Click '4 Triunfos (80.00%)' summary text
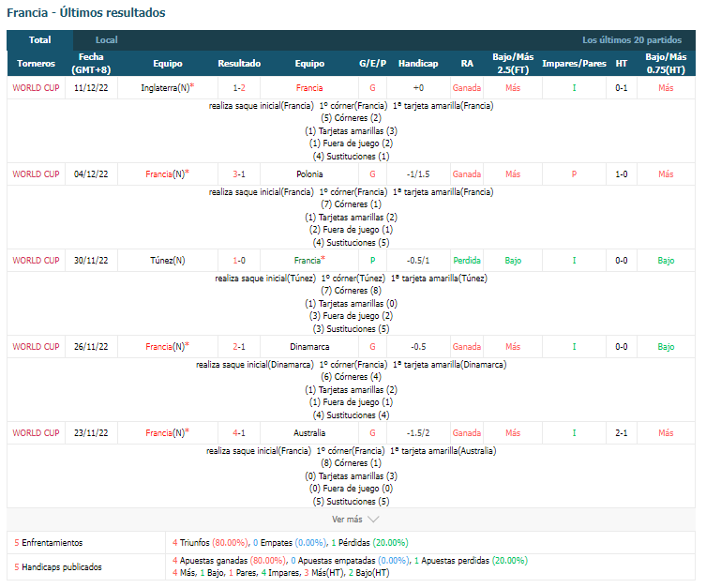This screenshot has height=588, width=706. pos(209,543)
